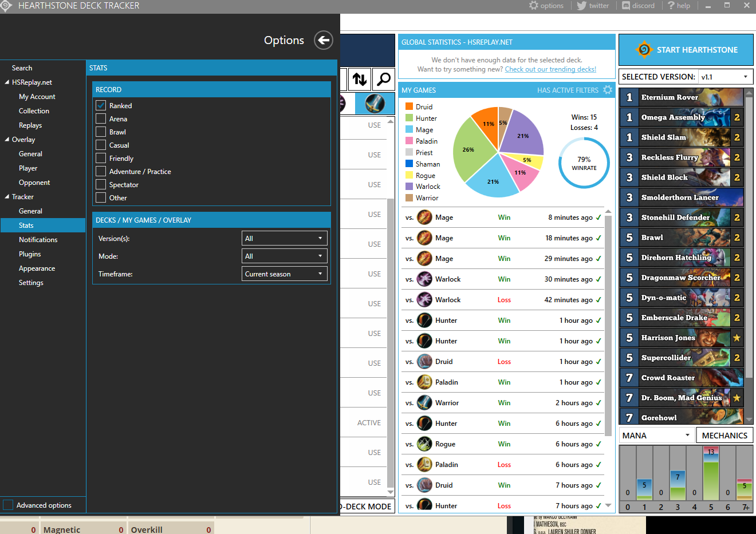Switch to the MECHANICS tab

coord(724,436)
